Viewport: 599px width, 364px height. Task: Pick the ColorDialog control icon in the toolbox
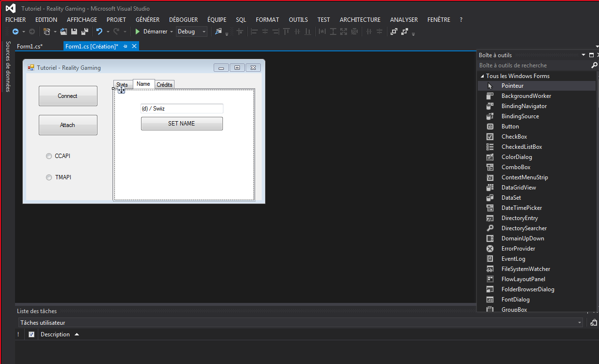pos(490,157)
